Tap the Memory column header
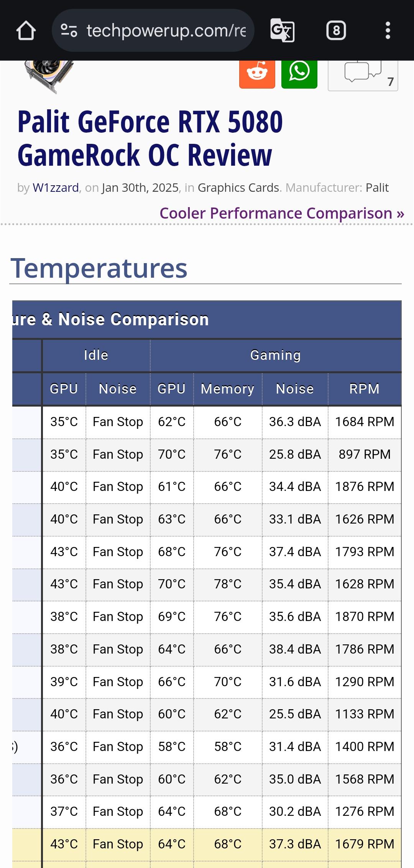Screen dimensions: 414x868 coord(228,389)
